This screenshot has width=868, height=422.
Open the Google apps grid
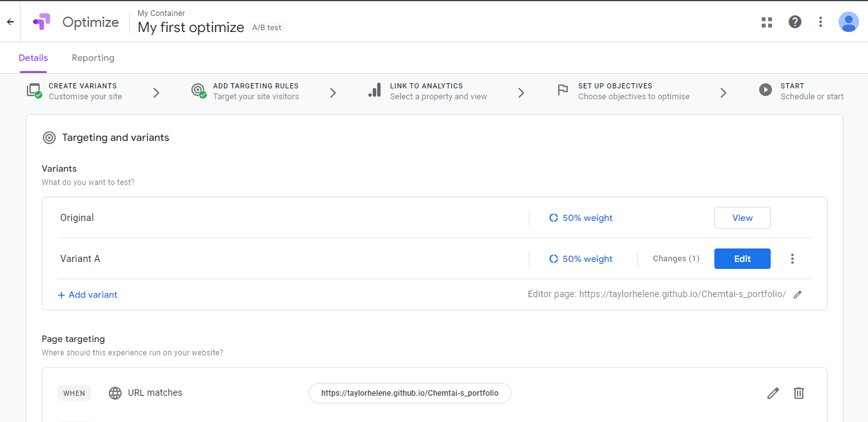click(767, 22)
